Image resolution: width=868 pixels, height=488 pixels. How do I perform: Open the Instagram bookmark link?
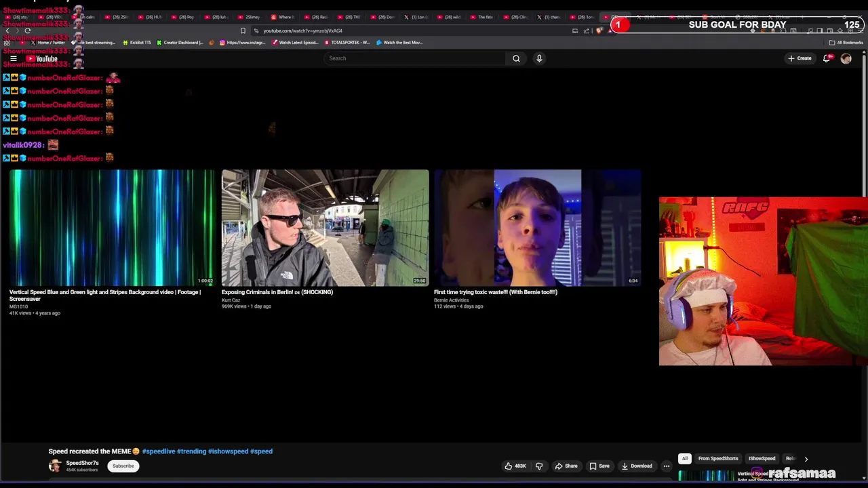242,42
